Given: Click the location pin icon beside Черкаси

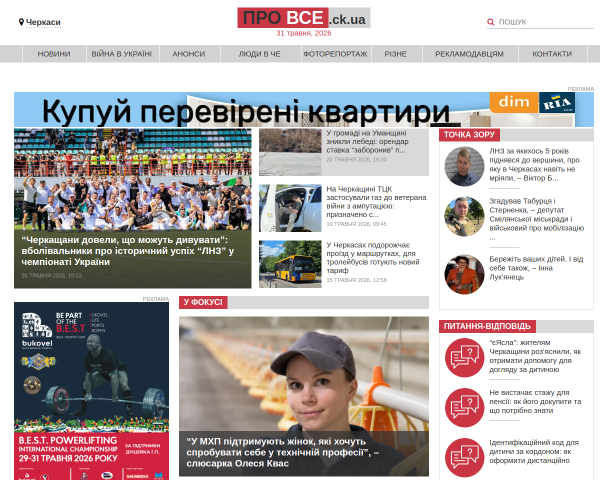Looking at the screenshot, I should (21, 22).
